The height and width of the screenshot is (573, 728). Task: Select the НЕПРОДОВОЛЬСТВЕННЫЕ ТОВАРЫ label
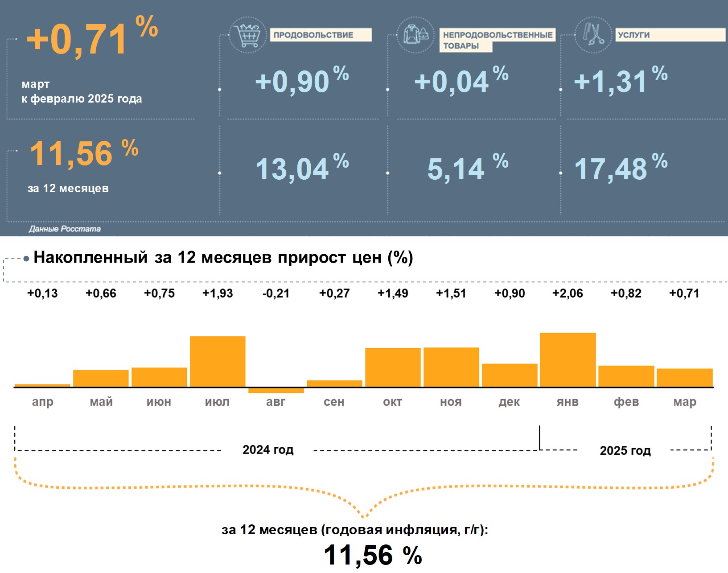coord(498,40)
